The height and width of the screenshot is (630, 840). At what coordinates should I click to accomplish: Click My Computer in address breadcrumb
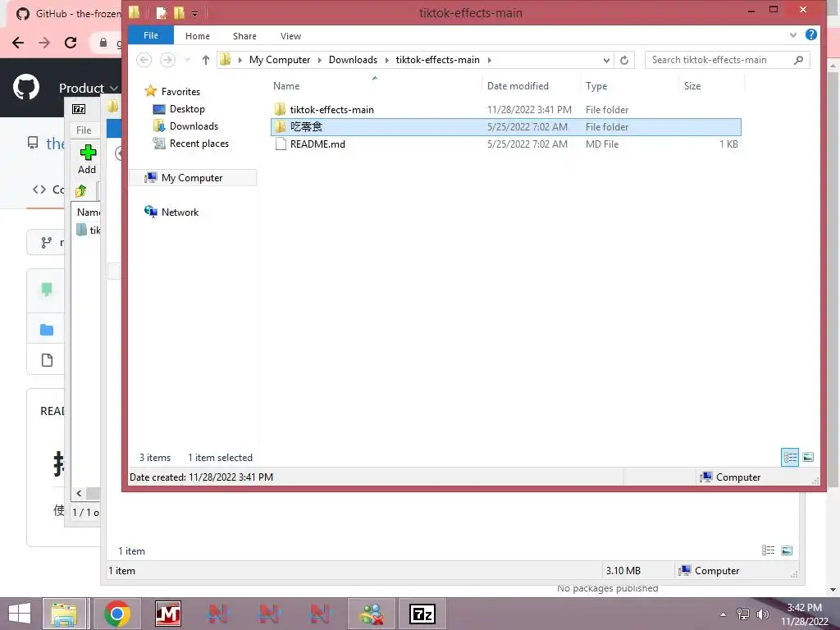pyautogui.click(x=280, y=60)
